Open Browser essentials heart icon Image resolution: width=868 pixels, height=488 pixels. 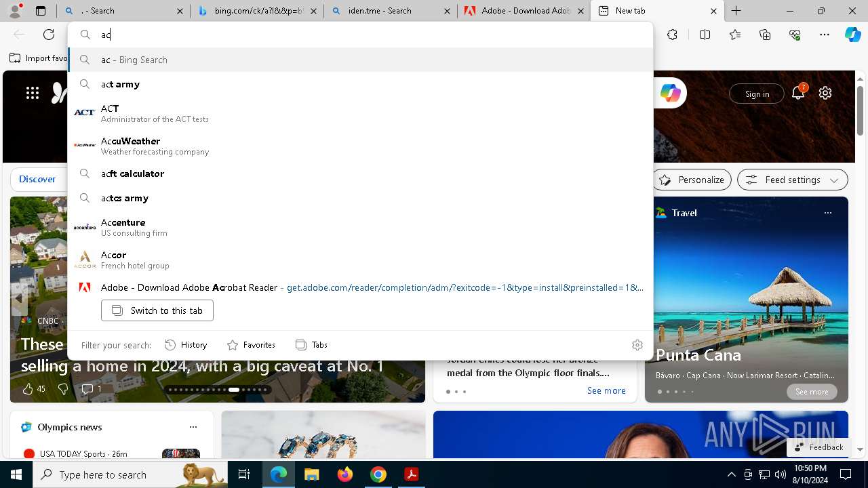tap(795, 35)
